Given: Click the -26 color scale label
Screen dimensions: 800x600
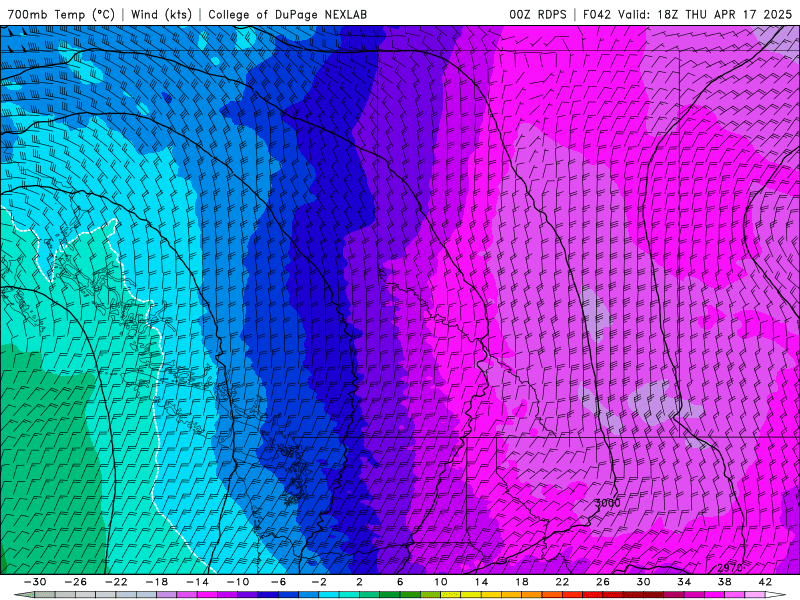Looking at the screenshot, I should (x=76, y=582).
